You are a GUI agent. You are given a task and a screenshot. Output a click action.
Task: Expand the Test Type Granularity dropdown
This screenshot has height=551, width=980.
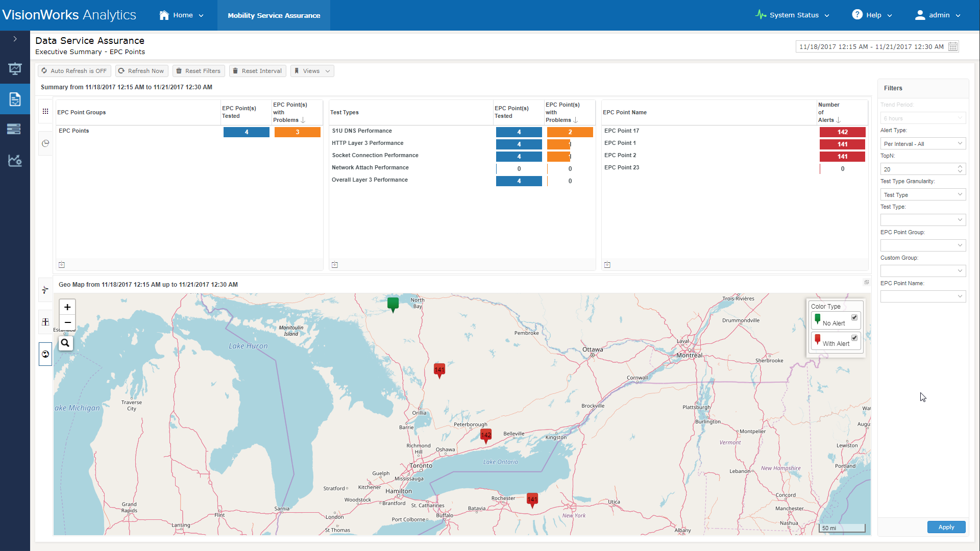(923, 195)
